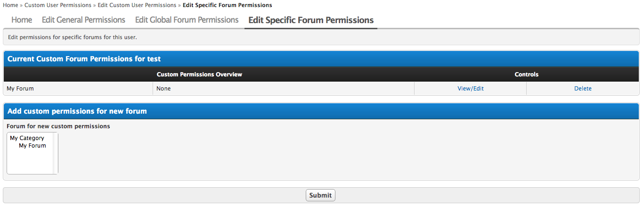
Task: Click the Home breadcrumb link
Action: (x=10, y=5)
